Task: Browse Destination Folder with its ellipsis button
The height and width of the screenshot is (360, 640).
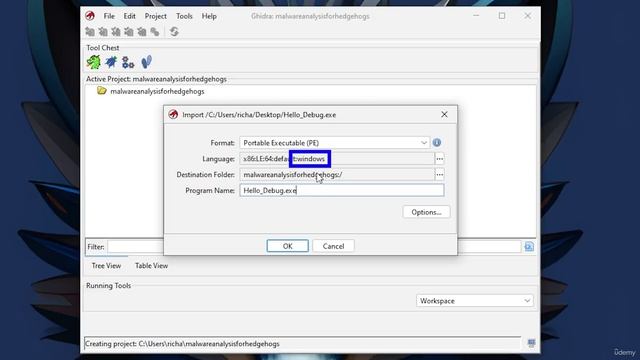Action: point(440,175)
